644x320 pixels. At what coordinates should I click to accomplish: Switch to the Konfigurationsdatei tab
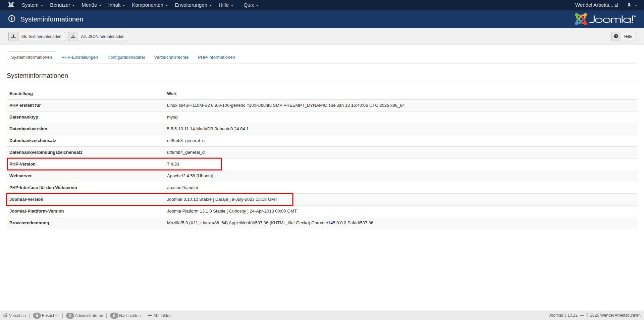[x=126, y=57]
